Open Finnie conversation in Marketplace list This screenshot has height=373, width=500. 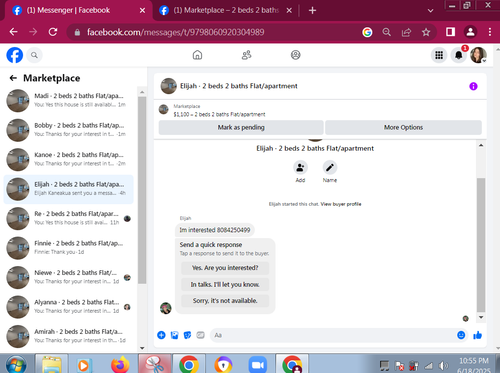[69, 248]
